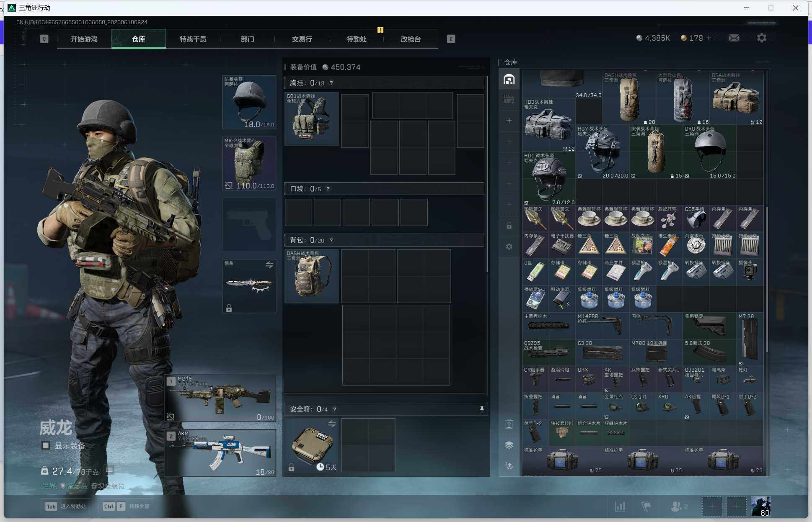Select the DSA战术胸挂 in warehouse
The image size is (812, 522).
736,98
